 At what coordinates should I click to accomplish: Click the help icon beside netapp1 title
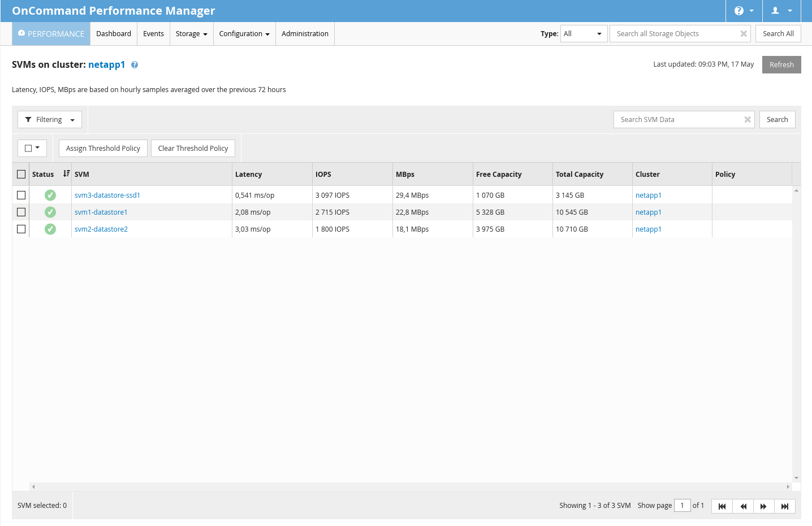pyautogui.click(x=135, y=65)
